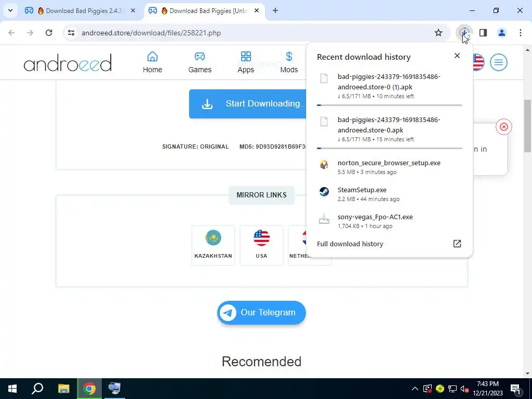Open Our Telegram button
The width and height of the screenshot is (532, 399).
click(x=261, y=312)
